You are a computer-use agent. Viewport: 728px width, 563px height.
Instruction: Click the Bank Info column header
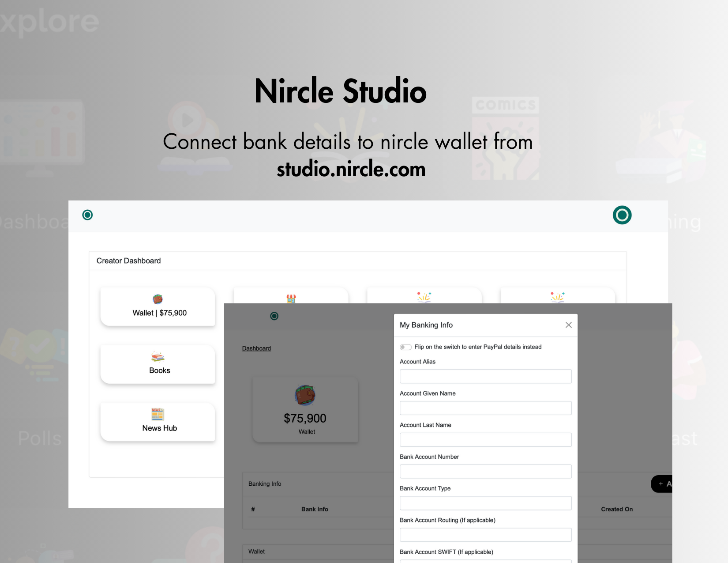(x=315, y=509)
